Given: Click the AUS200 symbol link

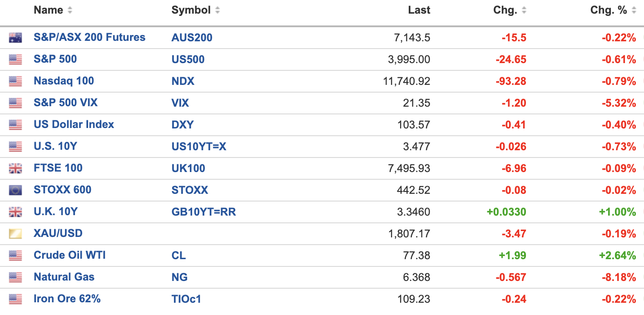Looking at the screenshot, I should 192,38.
